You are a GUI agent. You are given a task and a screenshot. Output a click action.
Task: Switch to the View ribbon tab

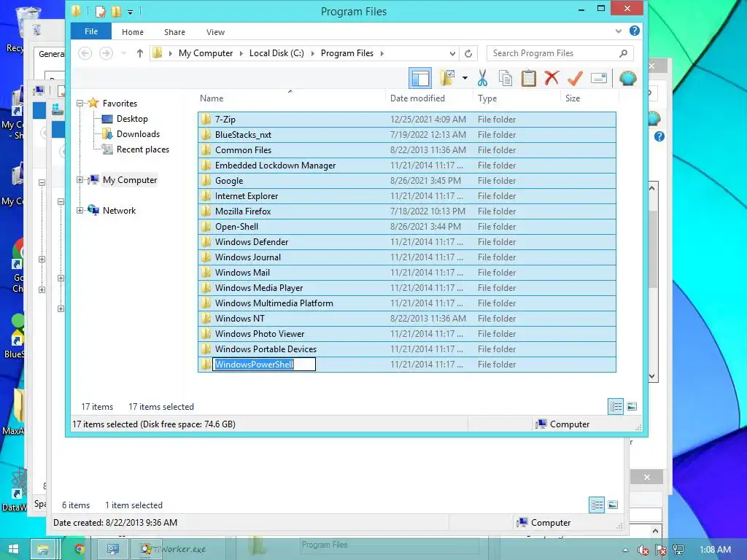click(x=215, y=32)
